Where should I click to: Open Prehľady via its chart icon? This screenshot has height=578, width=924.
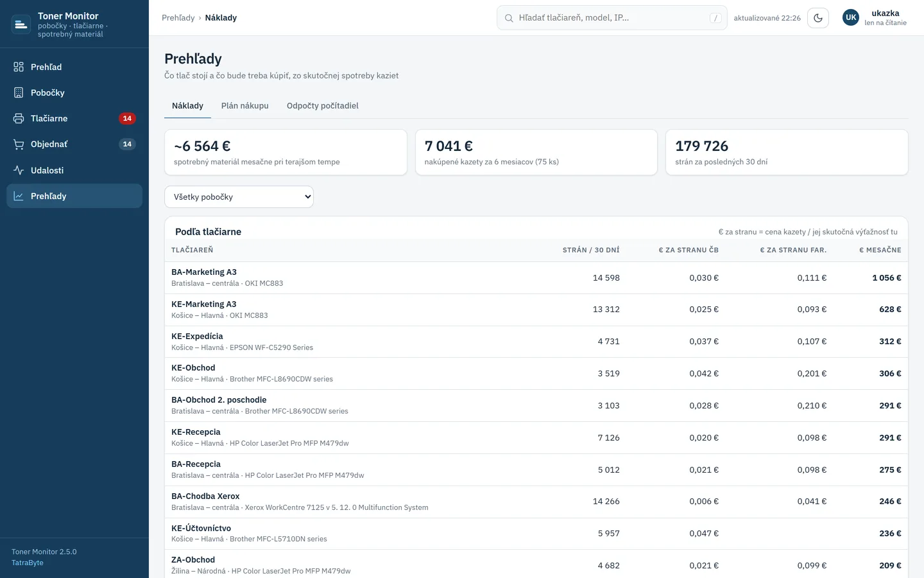pos(19,196)
